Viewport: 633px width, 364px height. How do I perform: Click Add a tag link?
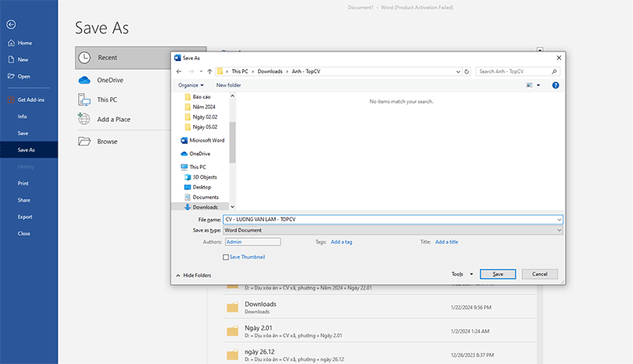[x=342, y=241]
